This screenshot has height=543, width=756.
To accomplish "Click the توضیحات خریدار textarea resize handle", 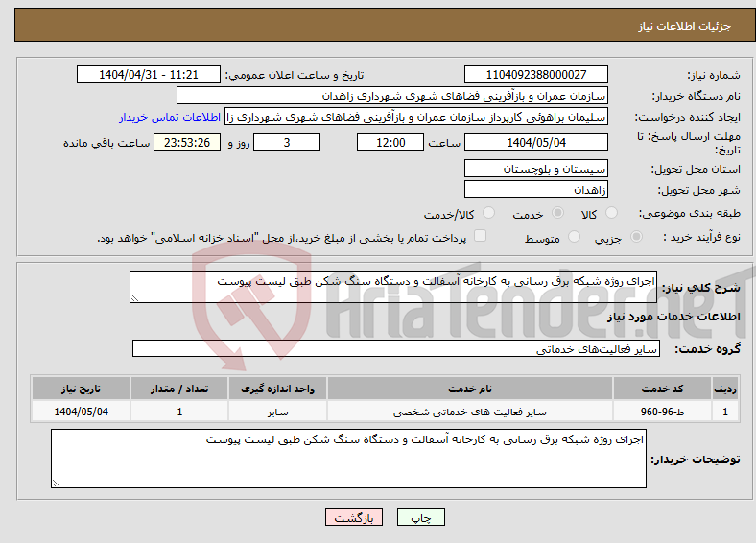I will (x=56, y=483).
